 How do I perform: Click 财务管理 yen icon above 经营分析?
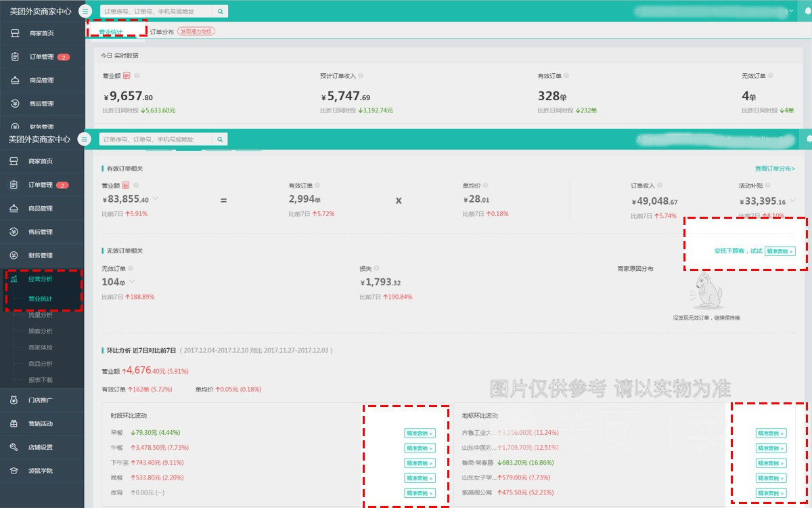tap(14, 255)
